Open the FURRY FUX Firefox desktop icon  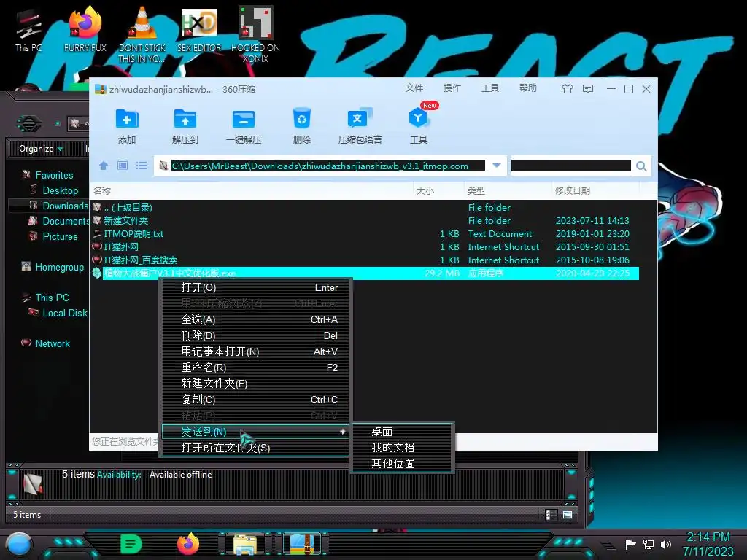pos(85,29)
